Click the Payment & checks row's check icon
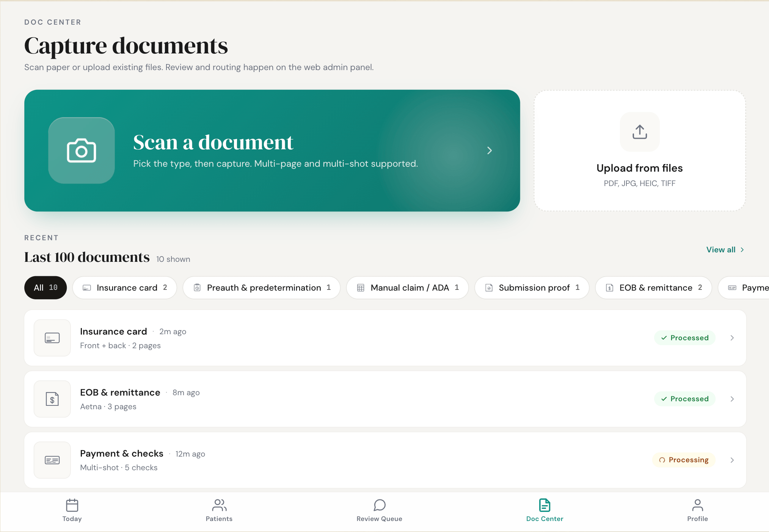The image size is (769, 532). pos(52,460)
